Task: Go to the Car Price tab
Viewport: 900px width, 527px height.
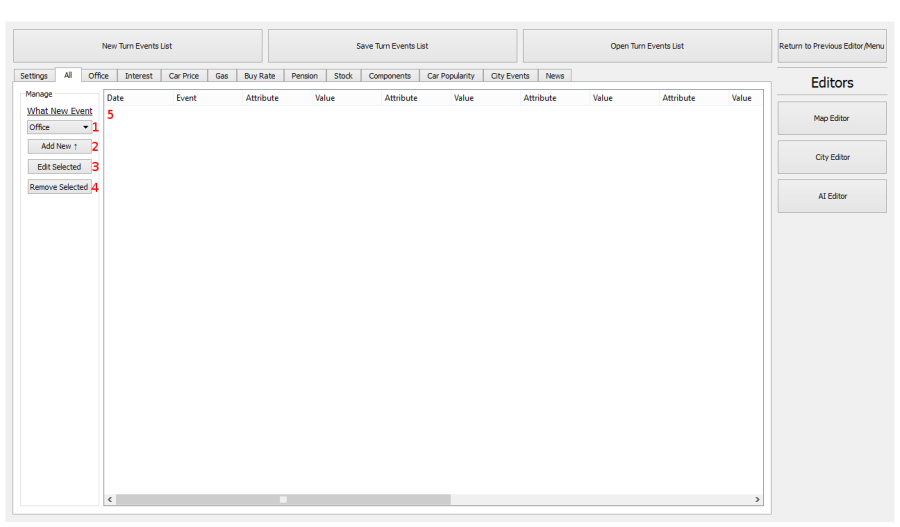Action: [x=183, y=76]
